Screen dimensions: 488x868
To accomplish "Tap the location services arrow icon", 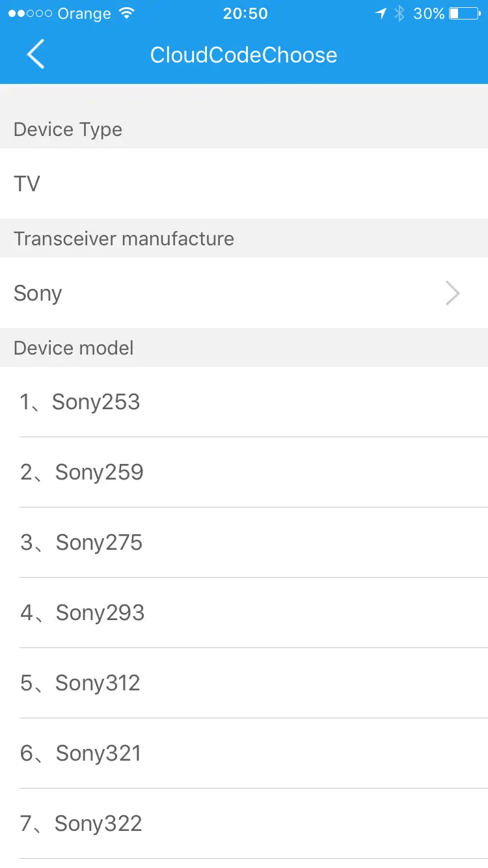I will (381, 14).
